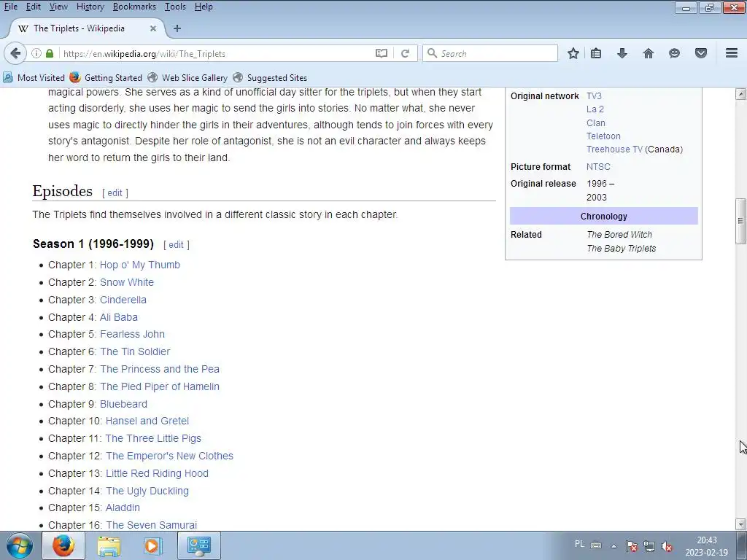Show hidden system tray icons arrow
Image resolution: width=747 pixels, height=560 pixels.
(614, 546)
